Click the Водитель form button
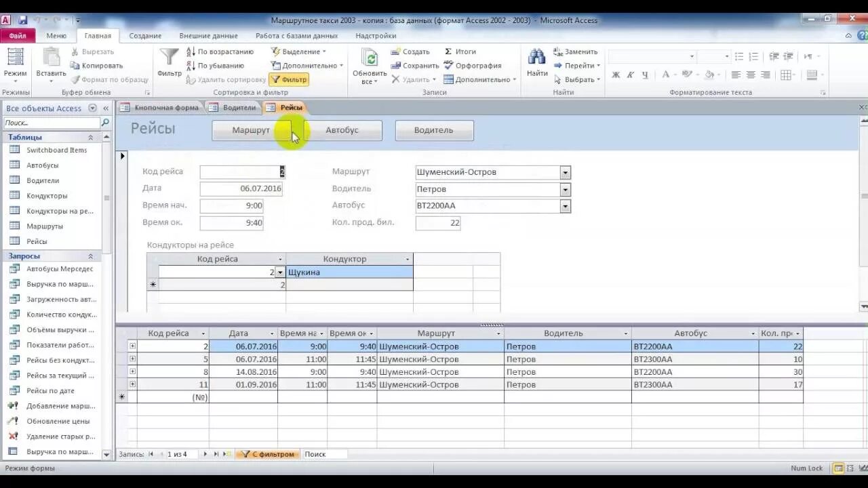 coord(434,130)
